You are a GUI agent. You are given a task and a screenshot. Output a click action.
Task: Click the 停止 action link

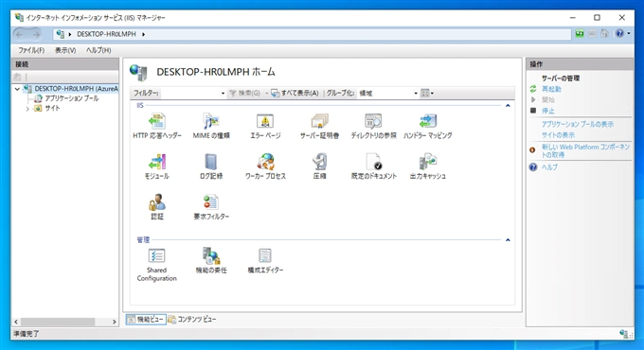(548, 111)
